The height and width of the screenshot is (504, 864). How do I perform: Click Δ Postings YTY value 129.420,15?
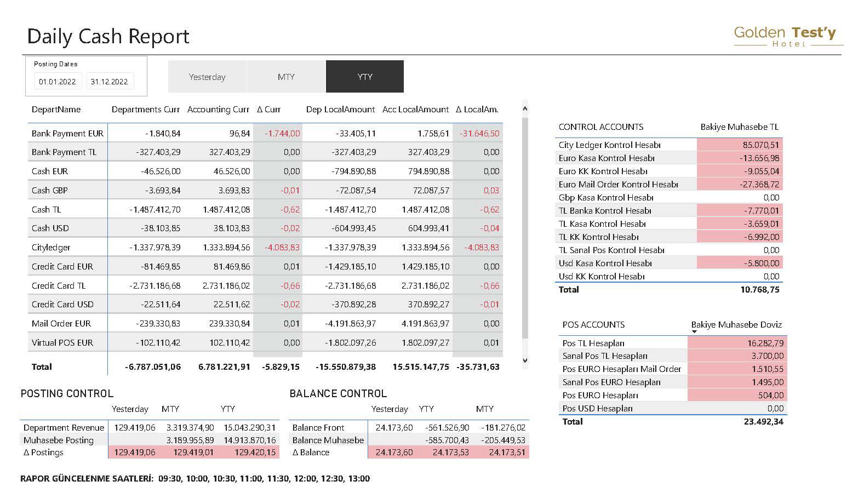pyautogui.click(x=255, y=453)
